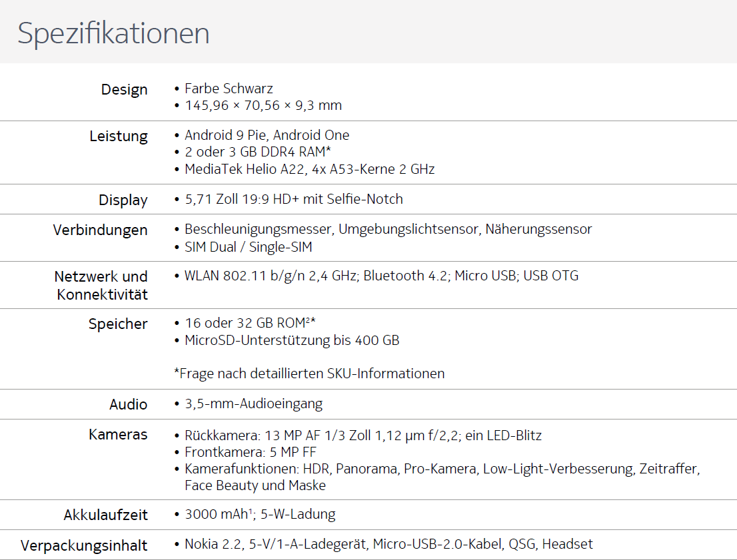The height and width of the screenshot is (560, 737).
Task: Click the Kamerafunktionen HDR, Panorama line
Action: click(x=442, y=469)
